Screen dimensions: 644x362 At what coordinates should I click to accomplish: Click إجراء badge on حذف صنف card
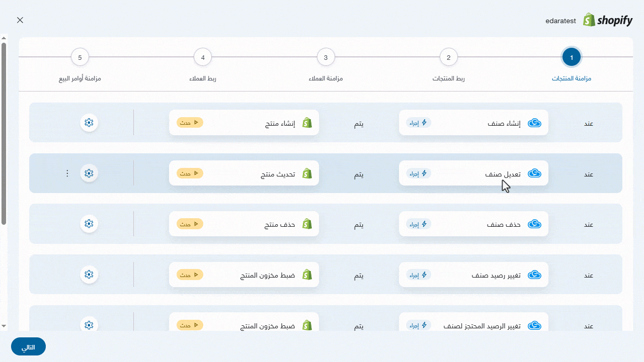click(x=419, y=224)
